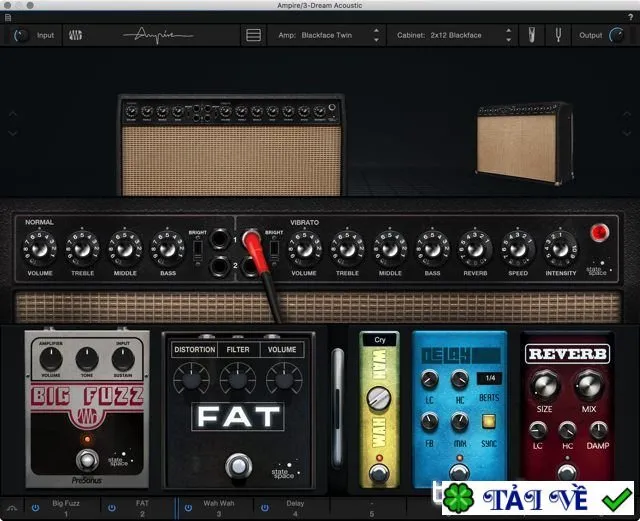Plug into Normal input jack 2
Viewport: 640px width, 521px height.
[x=220, y=266]
